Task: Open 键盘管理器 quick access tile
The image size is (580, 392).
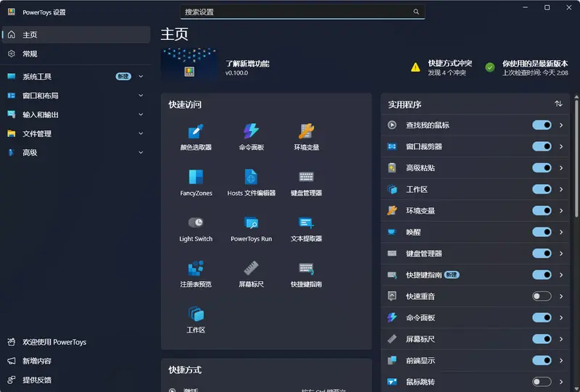Action: point(306,183)
